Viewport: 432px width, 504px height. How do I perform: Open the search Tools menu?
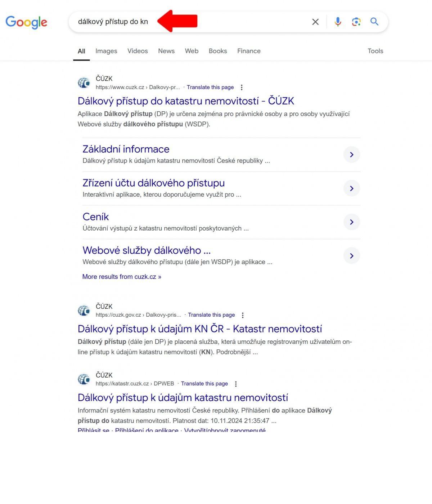tap(375, 51)
